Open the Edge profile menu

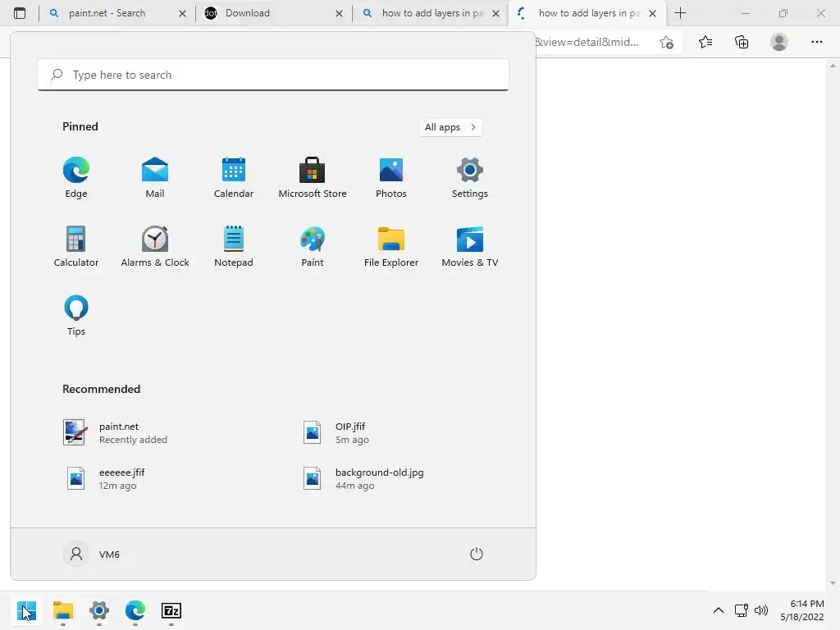779,43
